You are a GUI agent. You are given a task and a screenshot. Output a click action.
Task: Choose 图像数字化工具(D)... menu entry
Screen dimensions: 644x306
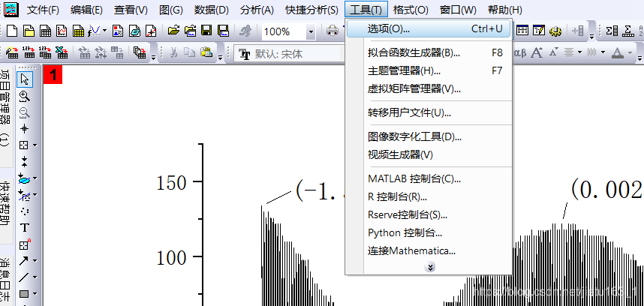429,136
